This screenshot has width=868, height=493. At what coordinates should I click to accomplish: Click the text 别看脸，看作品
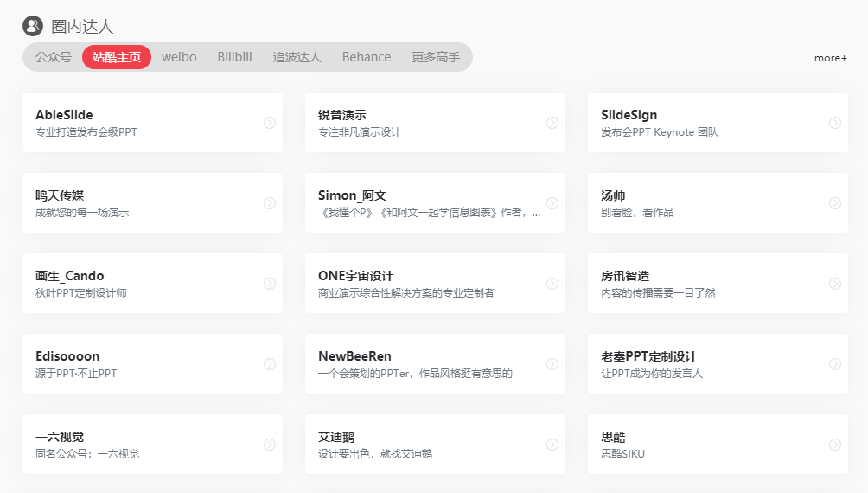click(x=637, y=212)
